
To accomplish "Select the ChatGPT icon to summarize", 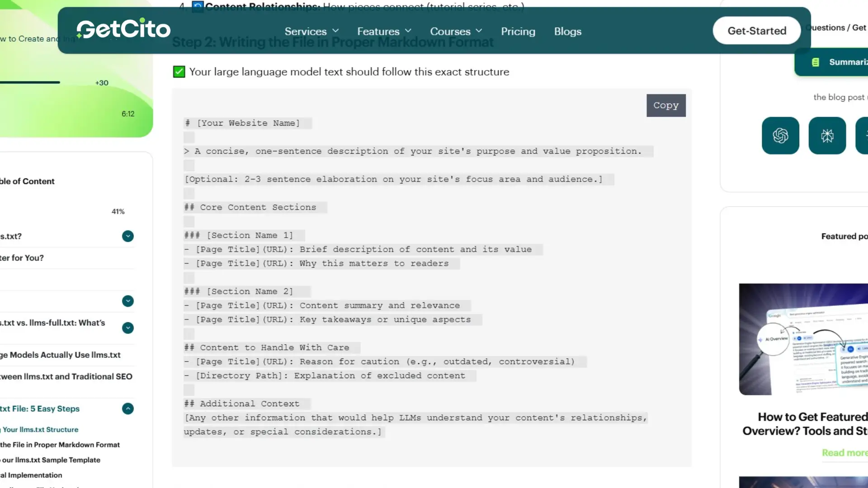I will (x=780, y=136).
